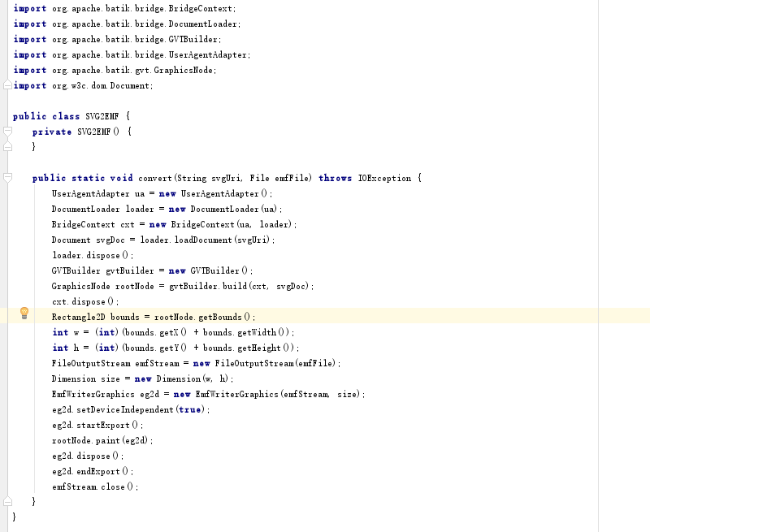Screen dimensions: 780x532
Task: Collapse the private SVG2EMF constructor fold marker
Action: click(x=7, y=132)
